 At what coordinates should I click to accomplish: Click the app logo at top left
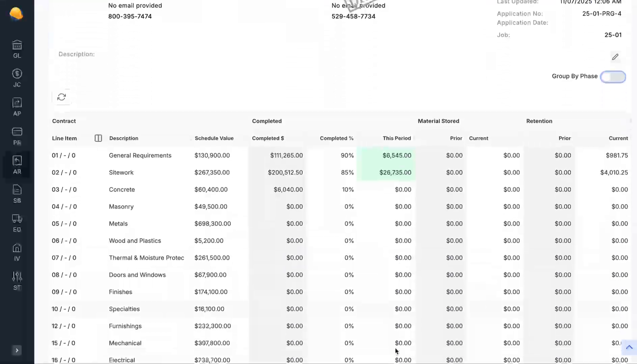tap(16, 14)
